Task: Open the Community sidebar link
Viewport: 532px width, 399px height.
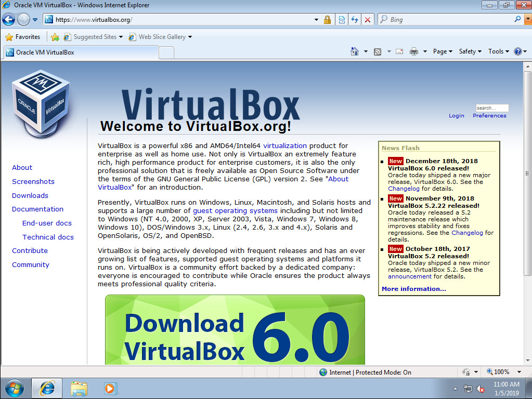Action: [x=31, y=265]
